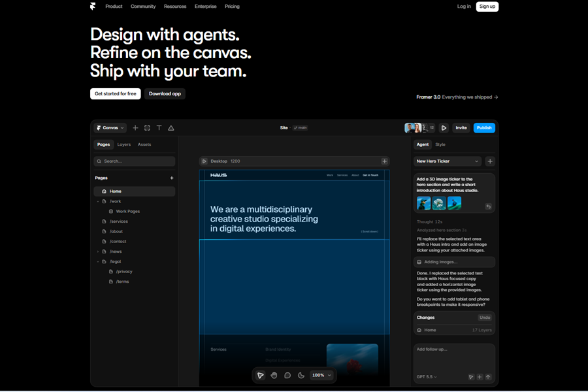
Task: Select the Text tool in editor toolbar
Action: click(x=159, y=128)
